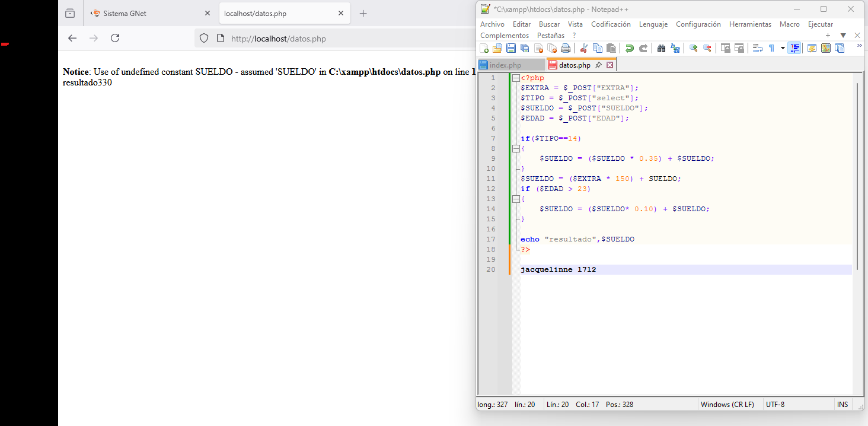The width and height of the screenshot is (868, 426).
Task: Create a new file in Notepad++
Action: 484,48
